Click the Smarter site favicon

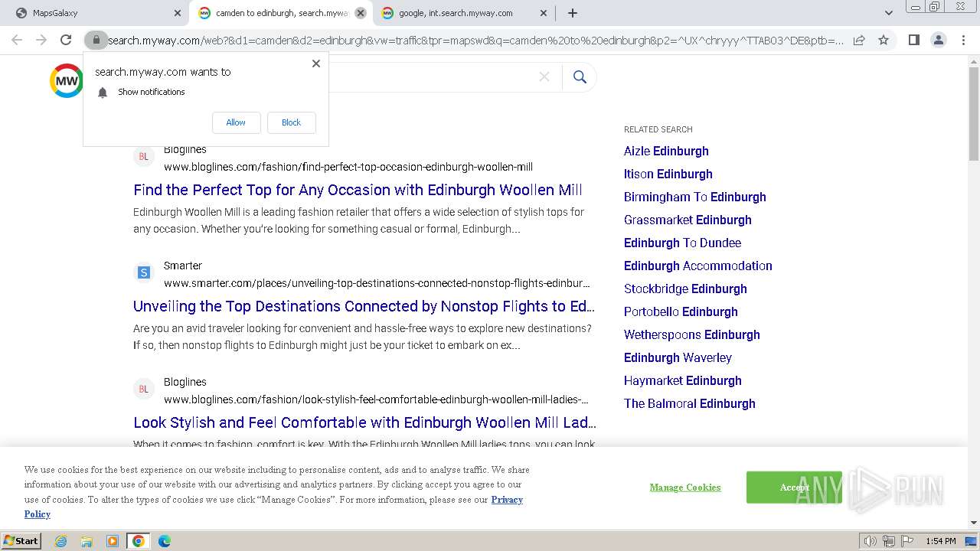(143, 272)
